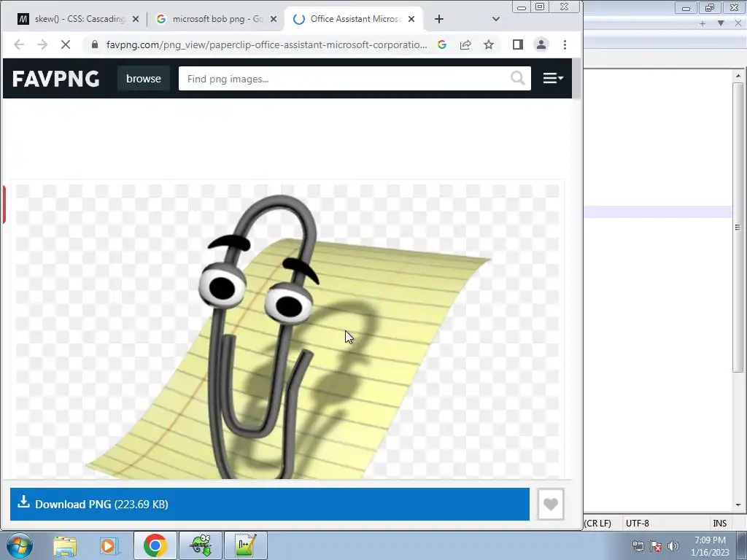Select the Chrome taskbar icon
This screenshot has height=560, width=747.
pyautogui.click(x=155, y=545)
